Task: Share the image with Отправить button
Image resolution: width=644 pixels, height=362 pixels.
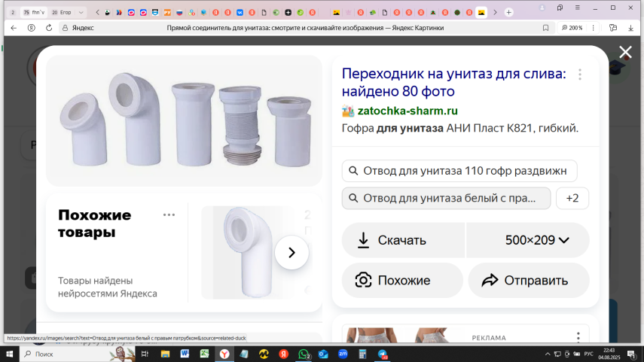Action: coord(528,281)
